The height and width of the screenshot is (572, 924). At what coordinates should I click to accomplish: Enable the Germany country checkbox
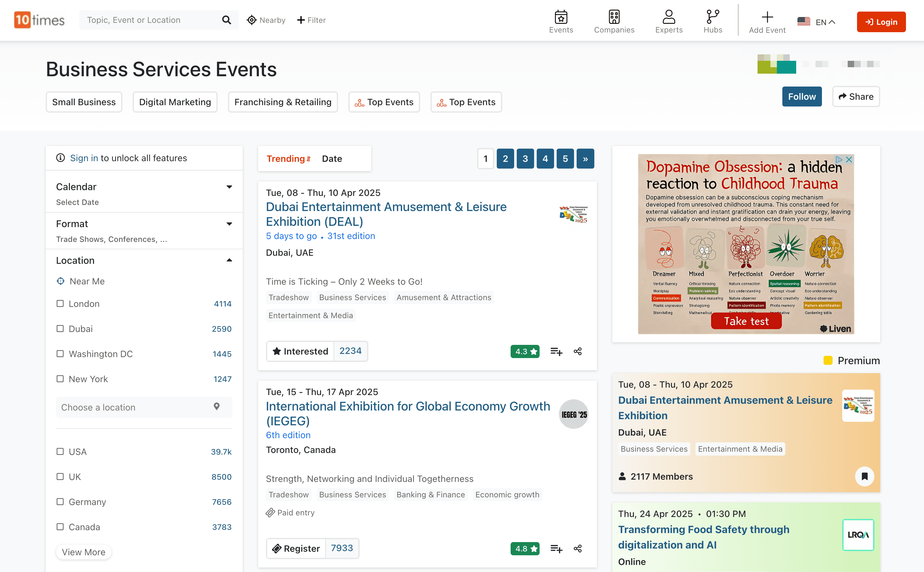tap(60, 502)
